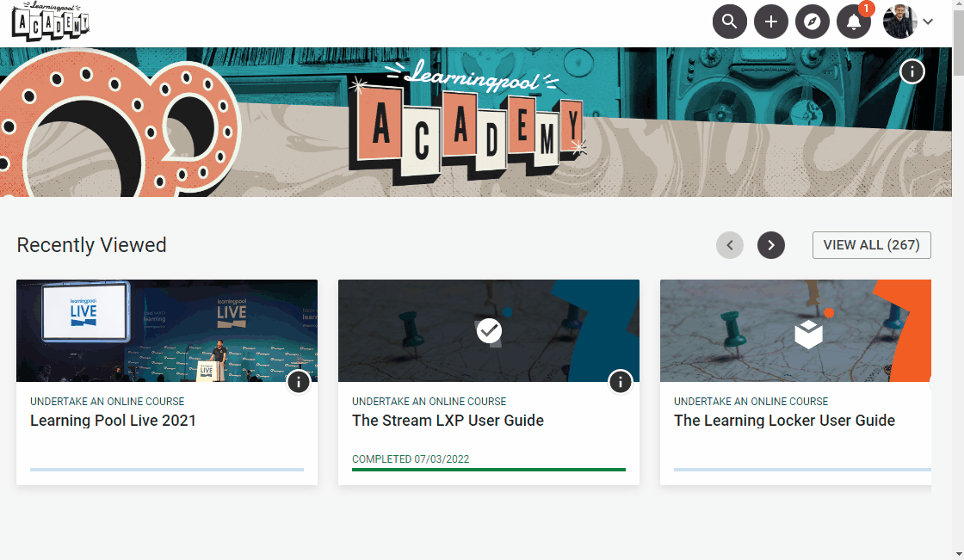964x560 pixels.
Task: Expand the profile account dropdown chevron
Action: (x=928, y=22)
